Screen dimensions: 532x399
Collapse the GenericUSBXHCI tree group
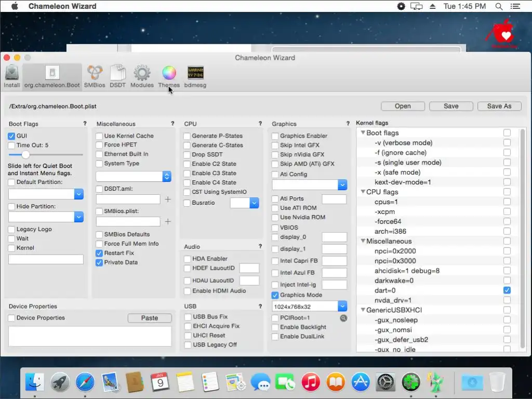click(363, 310)
